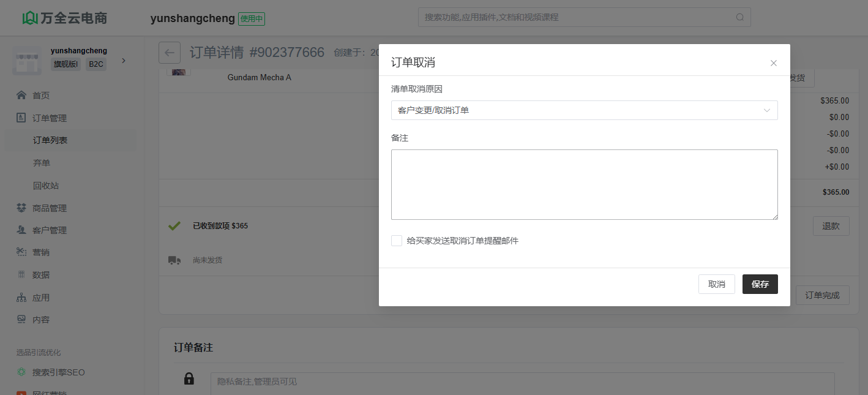
Task: Click the marketing icon in sidebar
Action: click(x=21, y=252)
